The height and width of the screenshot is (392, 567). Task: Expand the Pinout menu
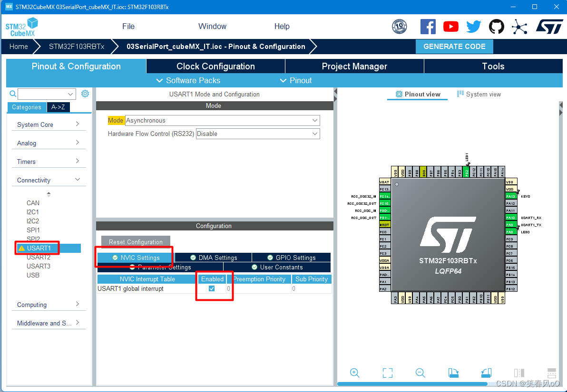click(296, 81)
